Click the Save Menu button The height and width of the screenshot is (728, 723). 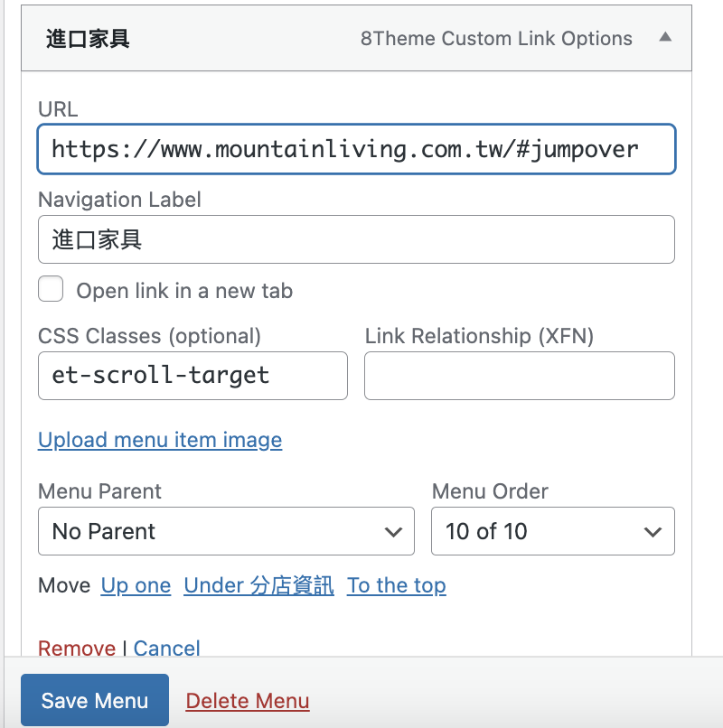click(95, 700)
